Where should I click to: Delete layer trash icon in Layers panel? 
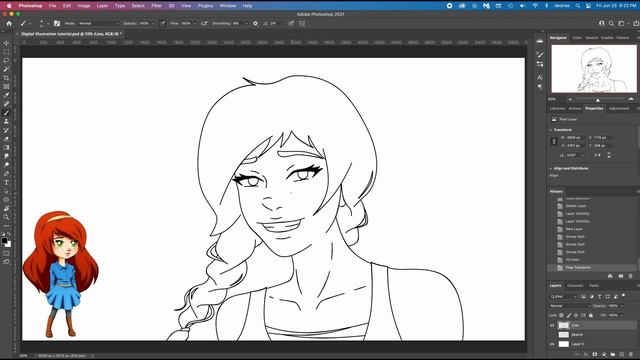pos(631,354)
